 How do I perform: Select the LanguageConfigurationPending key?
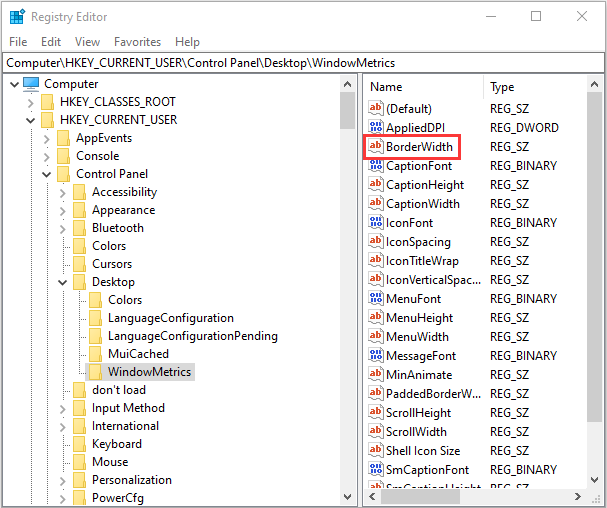pos(193,336)
